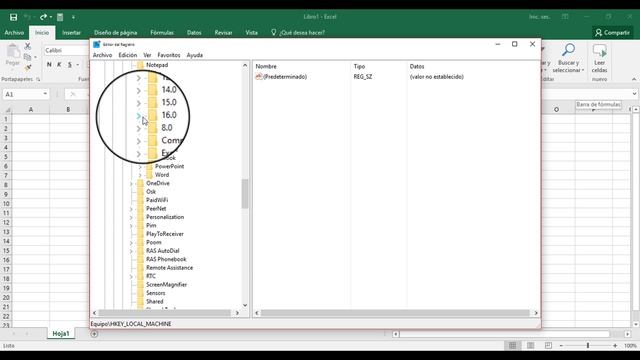Open Ayuda menu in Registry Editor
The height and width of the screenshot is (360, 640).
pos(195,55)
